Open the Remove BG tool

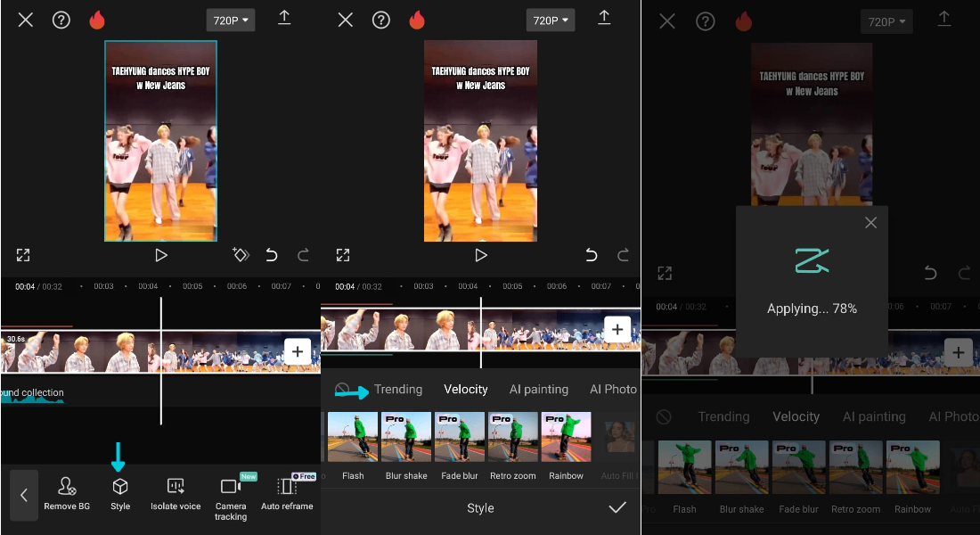point(67,494)
